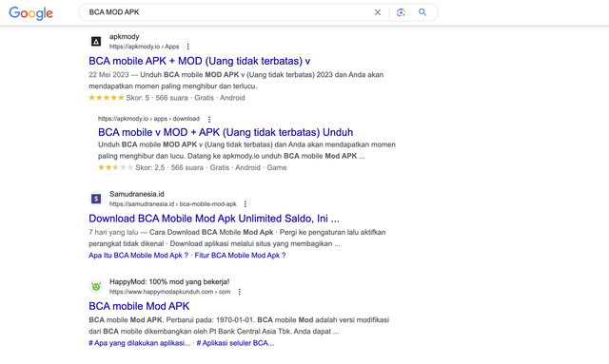
Task: Open more options for apkmody.io Apps result
Action: coord(188,47)
